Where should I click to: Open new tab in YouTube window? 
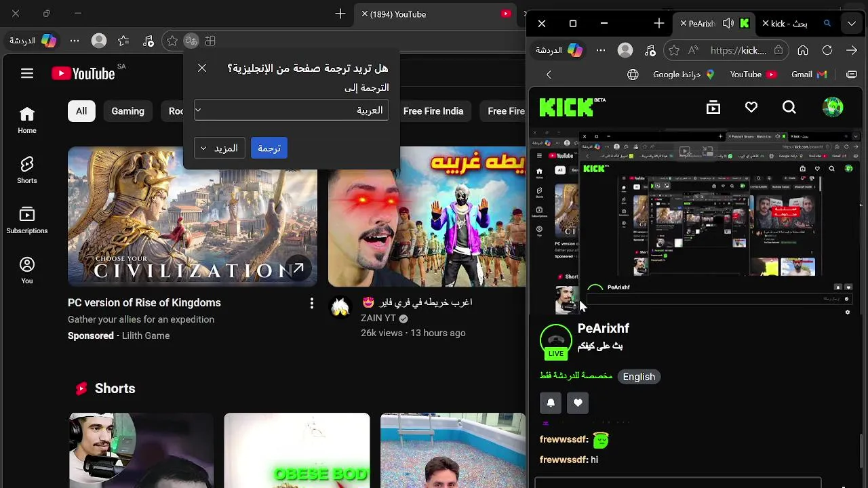click(x=340, y=14)
